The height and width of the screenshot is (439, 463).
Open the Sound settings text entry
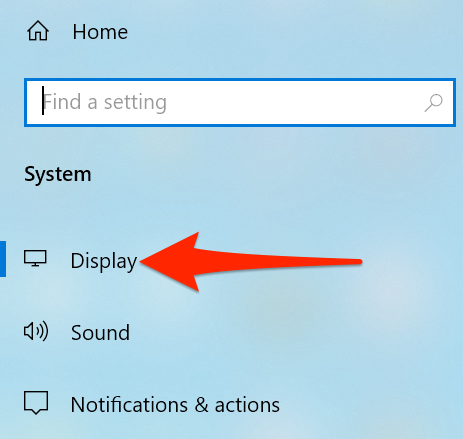click(x=100, y=333)
